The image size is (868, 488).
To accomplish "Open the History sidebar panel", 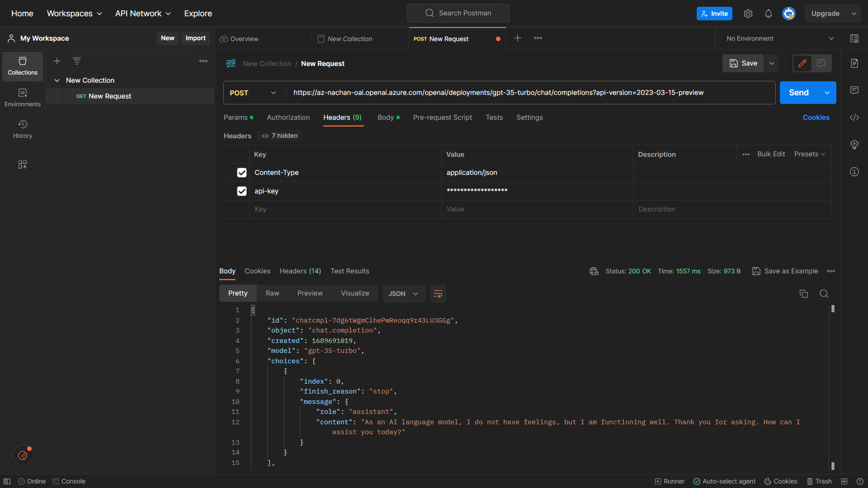I will pyautogui.click(x=23, y=129).
